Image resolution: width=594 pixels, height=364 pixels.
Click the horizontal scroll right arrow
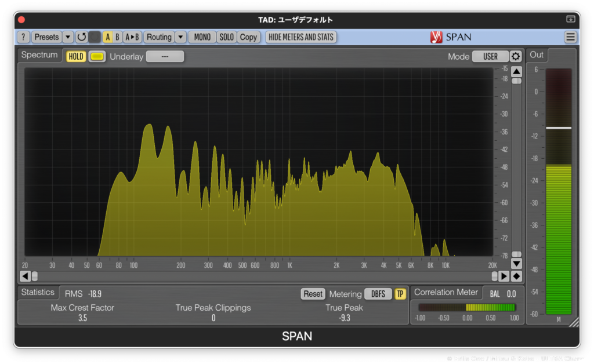pos(504,276)
